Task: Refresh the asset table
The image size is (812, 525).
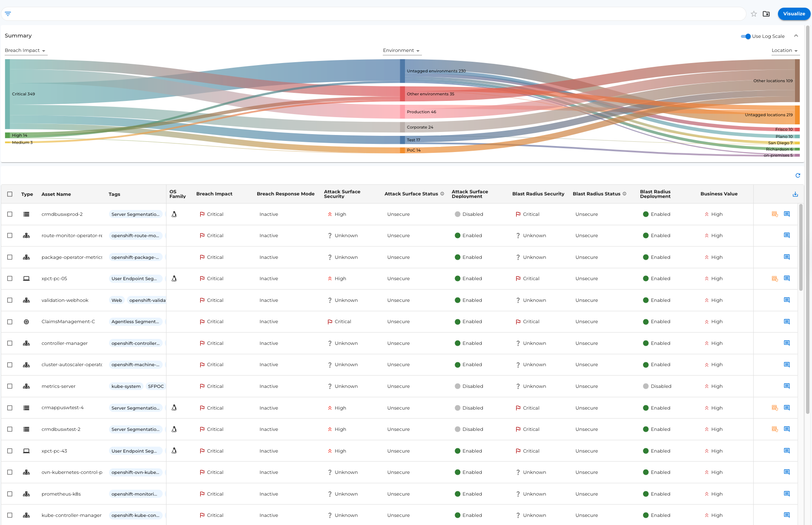Action: (798, 175)
